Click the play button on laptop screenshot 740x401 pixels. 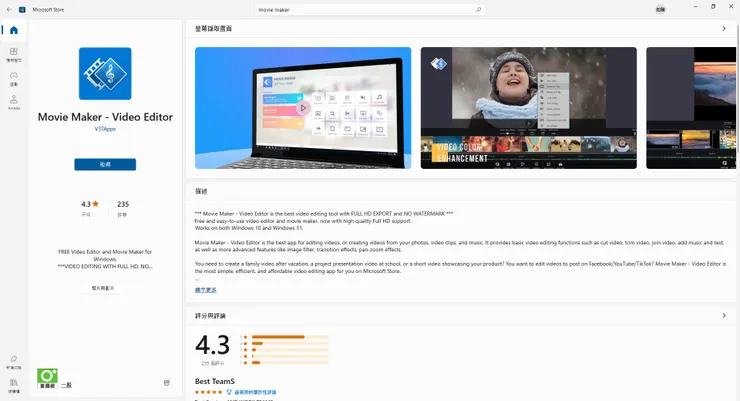tap(303, 108)
